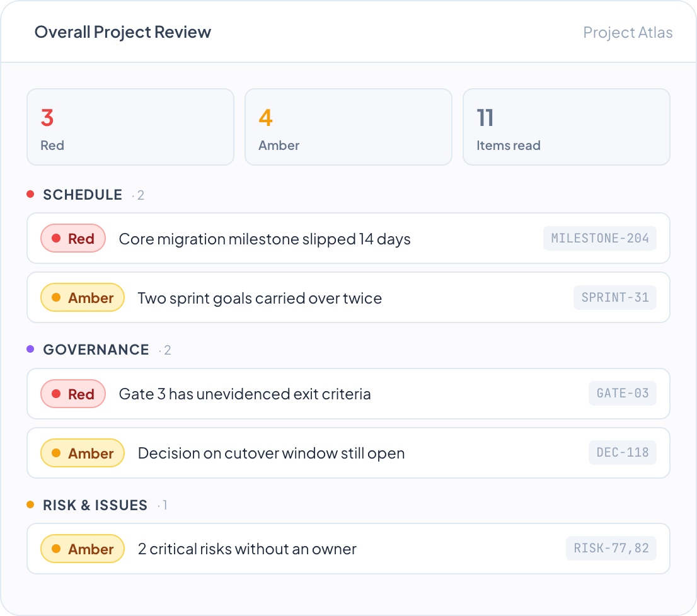Select the SCHEDULE section heading

click(x=83, y=195)
